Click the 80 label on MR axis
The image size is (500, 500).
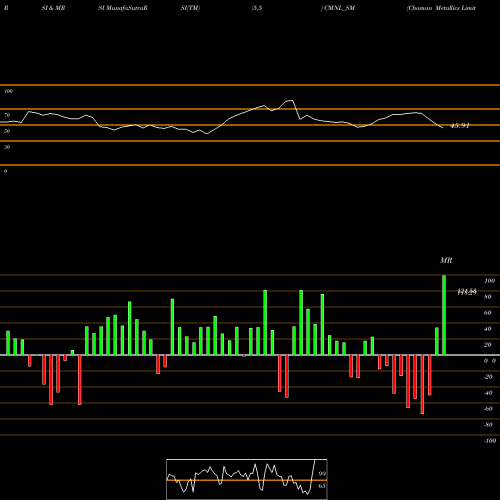488,297
